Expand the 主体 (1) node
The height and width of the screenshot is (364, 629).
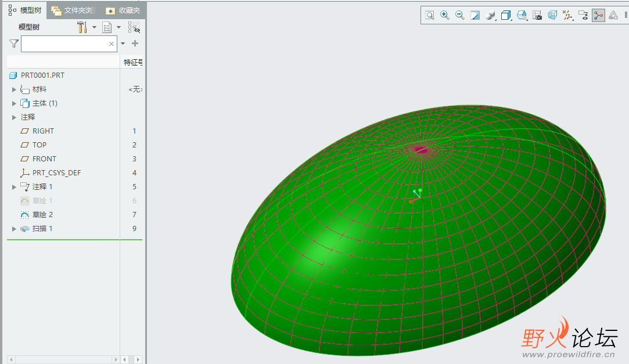[14, 103]
